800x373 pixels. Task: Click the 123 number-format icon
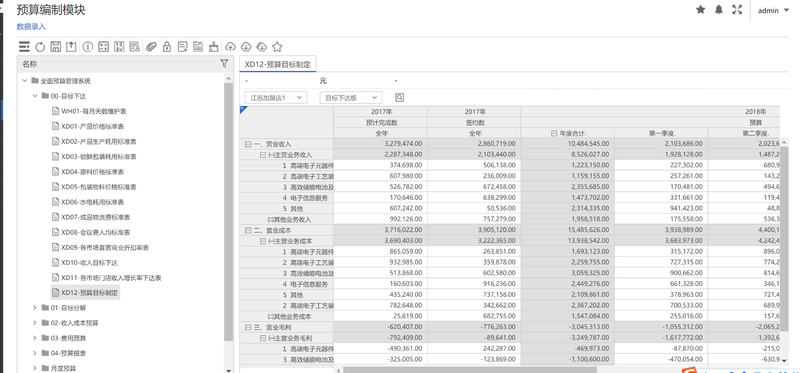click(119, 47)
